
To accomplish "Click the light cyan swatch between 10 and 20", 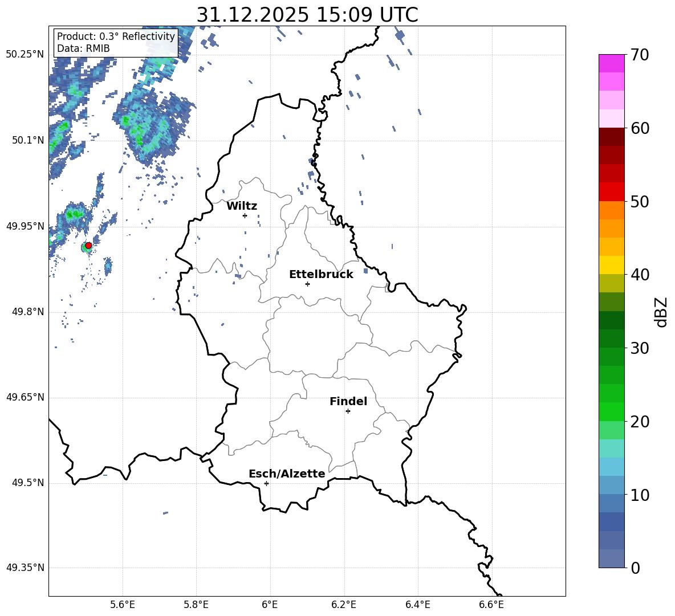I will click(611, 448).
